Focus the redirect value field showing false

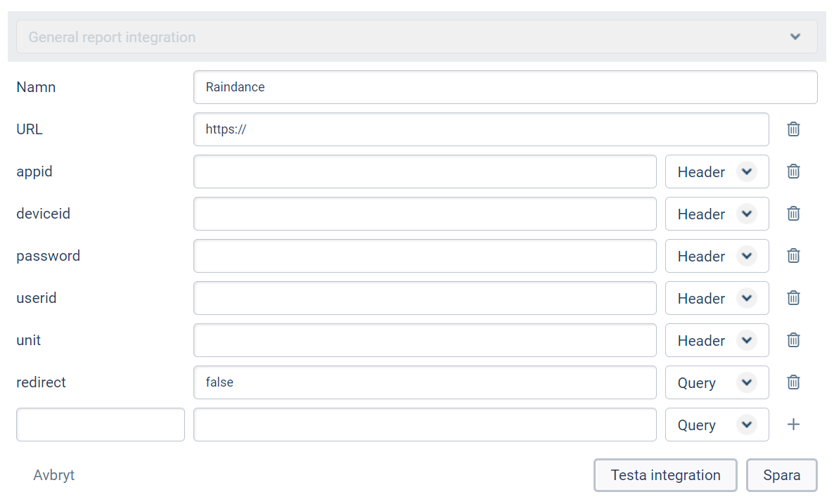pyautogui.click(x=425, y=382)
